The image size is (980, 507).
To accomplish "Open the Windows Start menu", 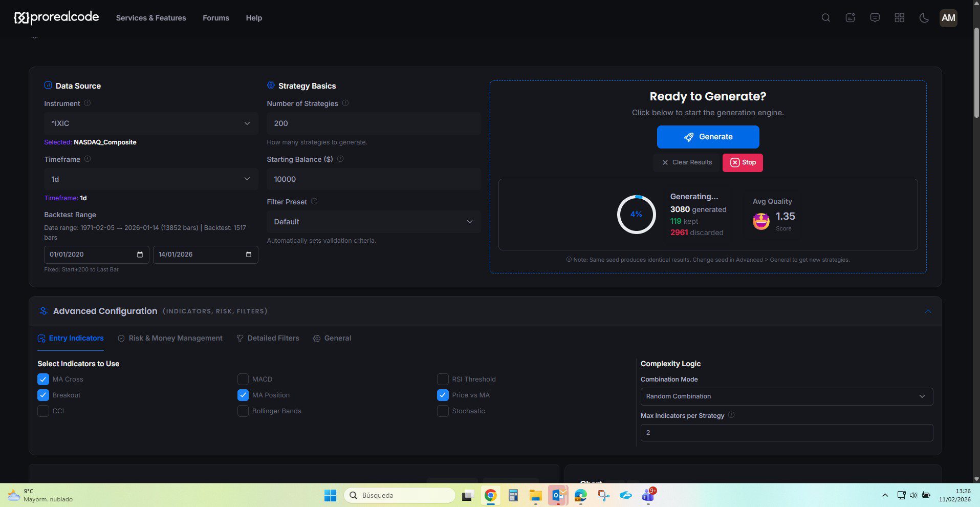I will pos(331,495).
